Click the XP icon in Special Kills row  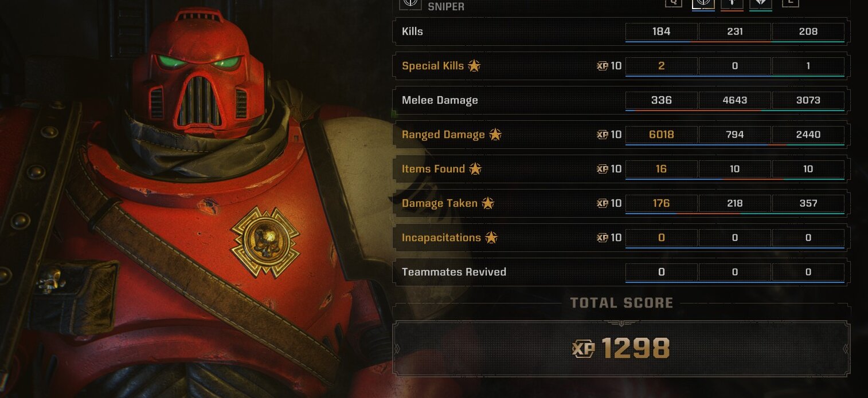point(602,66)
